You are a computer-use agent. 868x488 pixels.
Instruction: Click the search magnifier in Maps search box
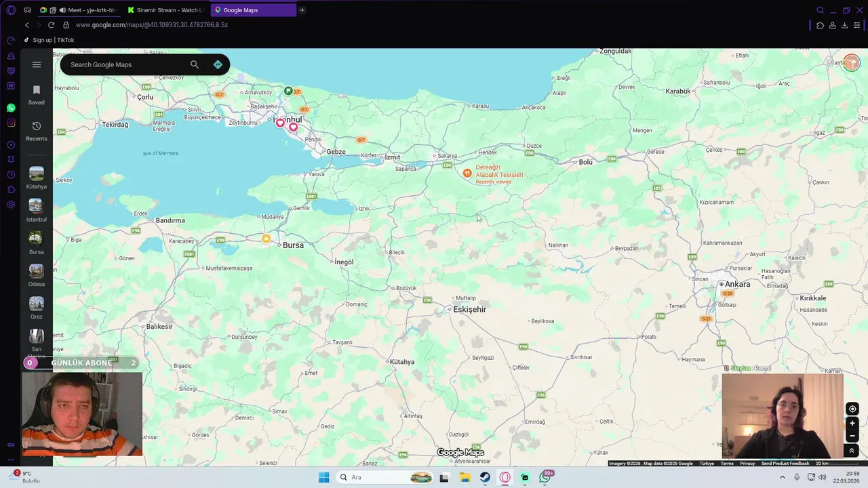195,64
